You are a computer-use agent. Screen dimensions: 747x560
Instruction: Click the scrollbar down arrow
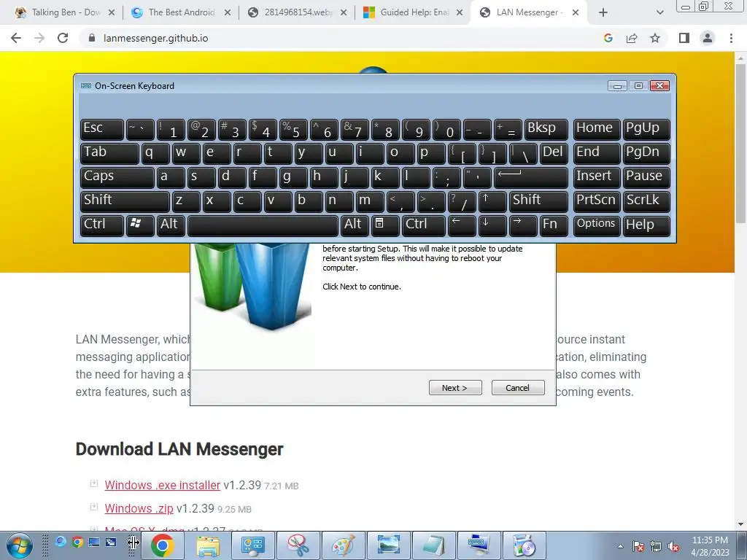(740, 524)
